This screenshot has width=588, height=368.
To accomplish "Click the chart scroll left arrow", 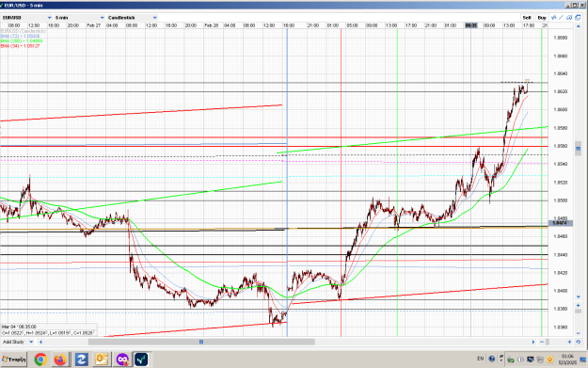I will [40, 342].
